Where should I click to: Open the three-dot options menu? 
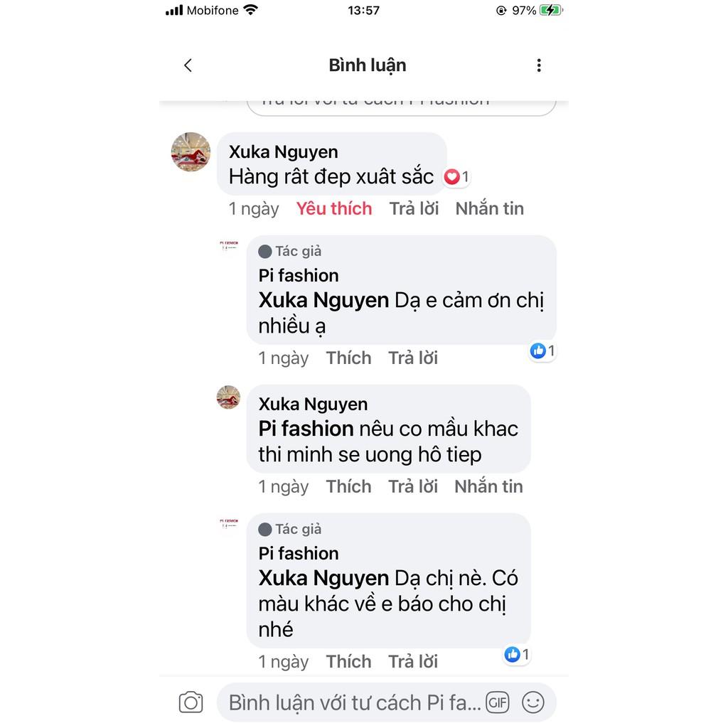(539, 65)
